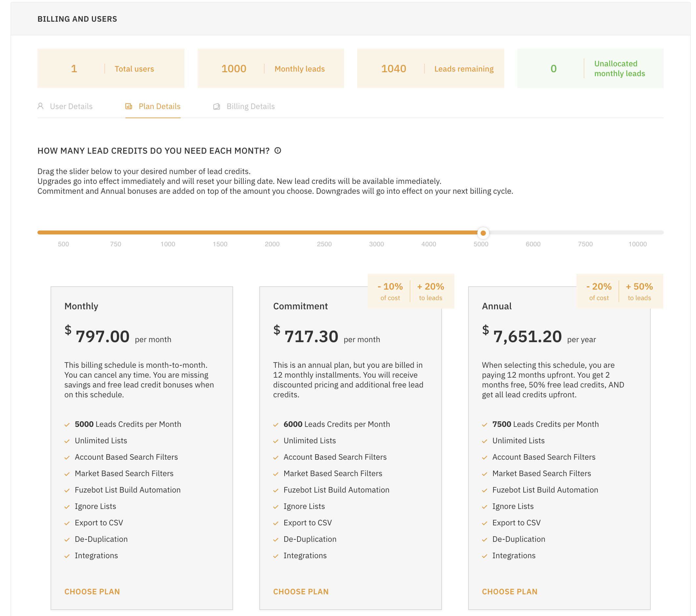Viewport: 696px width, 616px height.
Task: Click the plan document icon beside Plan Details
Action: [129, 106]
